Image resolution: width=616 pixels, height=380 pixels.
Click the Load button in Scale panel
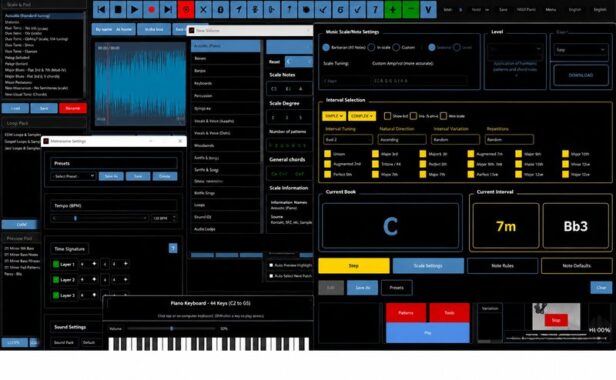click(x=15, y=108)
